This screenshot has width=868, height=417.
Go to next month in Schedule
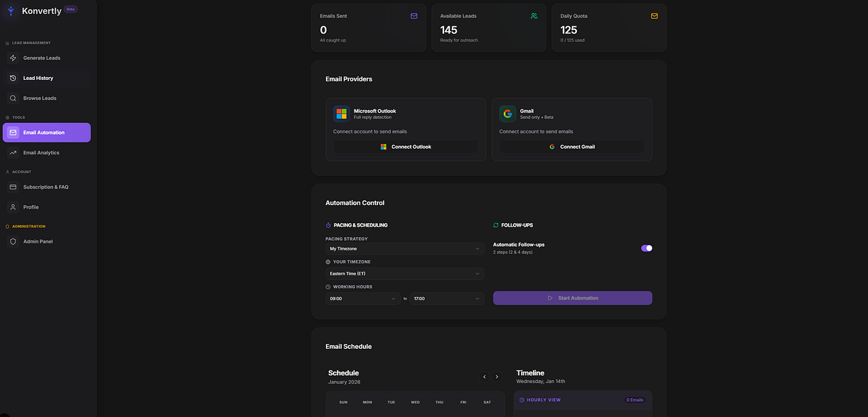[497, 377]
